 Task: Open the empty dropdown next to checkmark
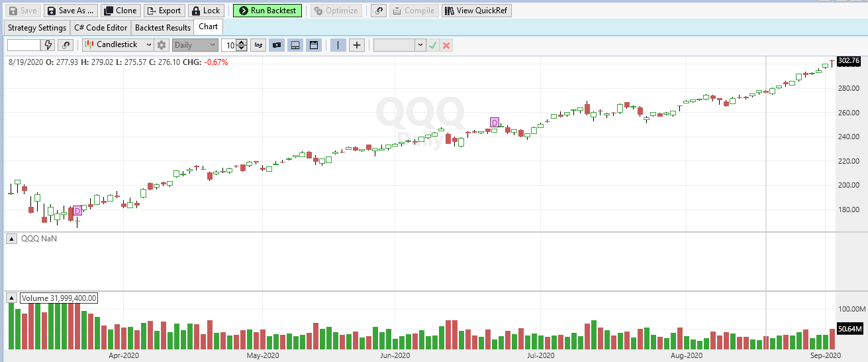coord(400,45)
